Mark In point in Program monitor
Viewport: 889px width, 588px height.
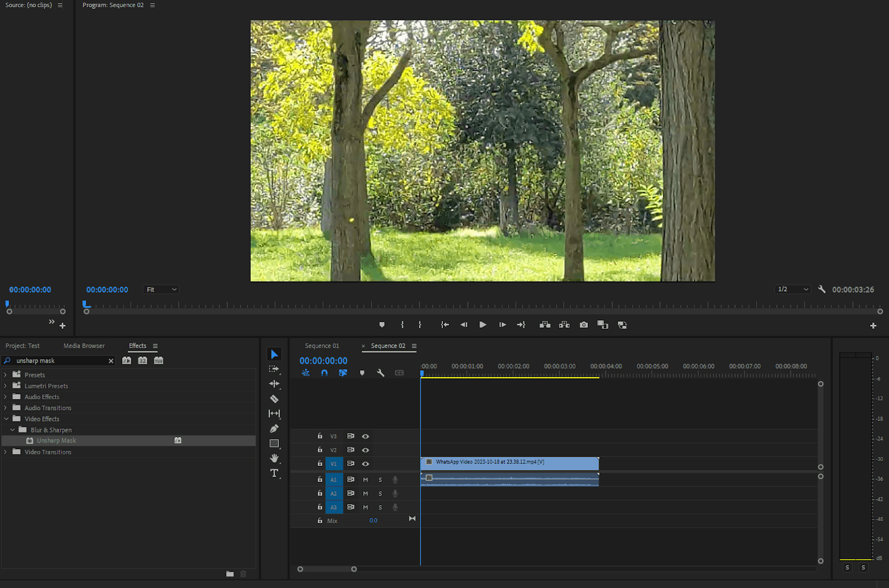402,325
